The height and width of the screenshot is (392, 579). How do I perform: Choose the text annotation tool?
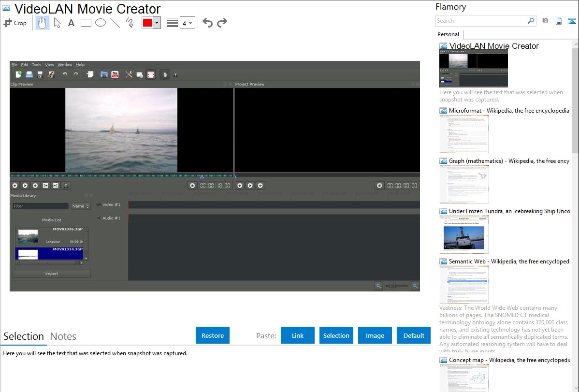[x=71, y=23]
